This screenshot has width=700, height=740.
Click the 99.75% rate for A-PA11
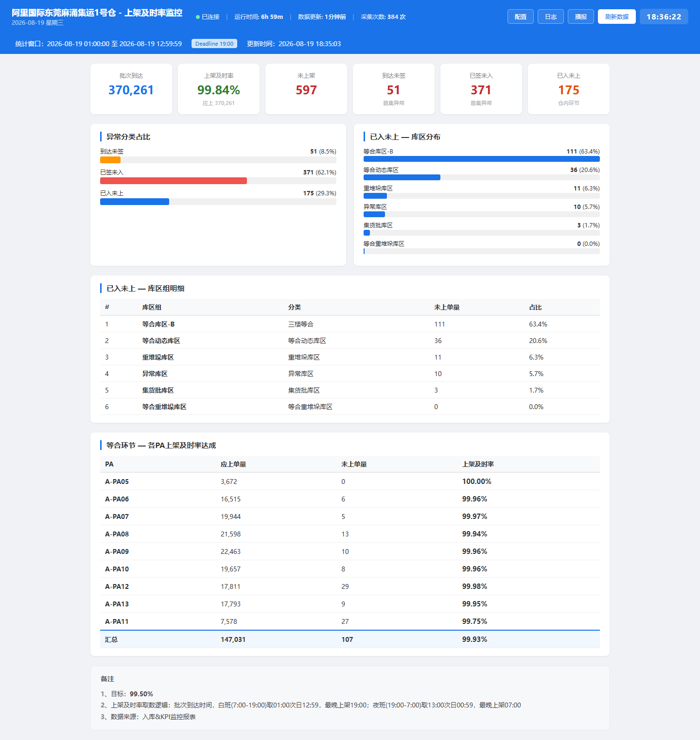point(474,621)
